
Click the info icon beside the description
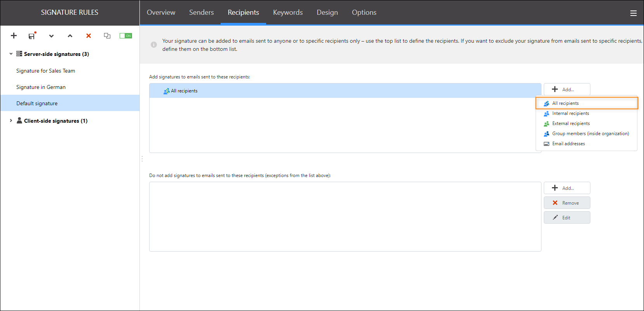point(154,45)
